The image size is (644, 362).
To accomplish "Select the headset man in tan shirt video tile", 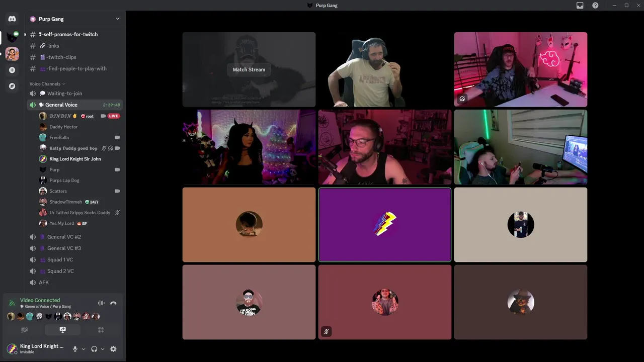I will pos(385,69).
